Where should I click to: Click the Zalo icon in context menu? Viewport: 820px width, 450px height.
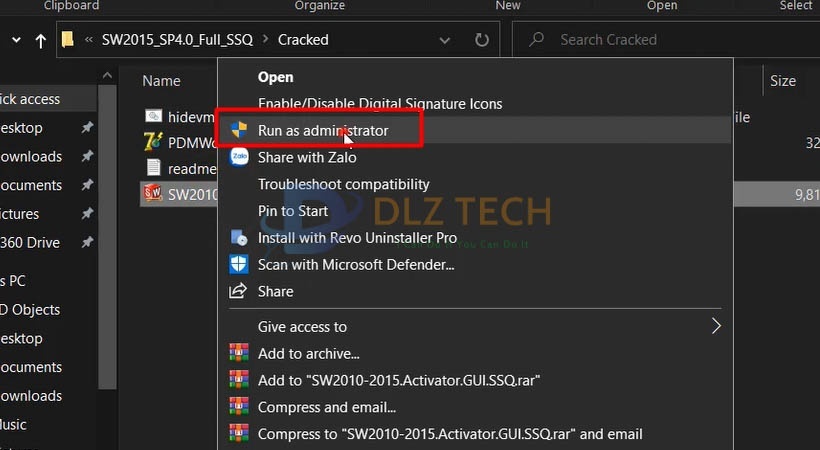pos(239,157)
